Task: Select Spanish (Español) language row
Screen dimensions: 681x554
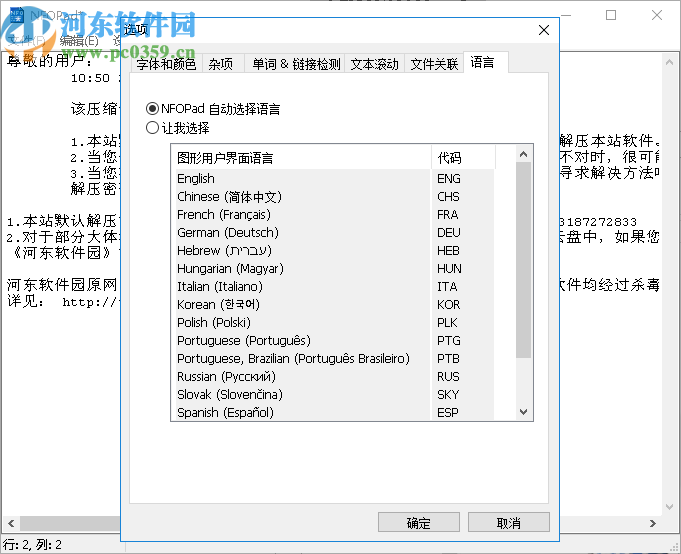Action: coord(301,412)
